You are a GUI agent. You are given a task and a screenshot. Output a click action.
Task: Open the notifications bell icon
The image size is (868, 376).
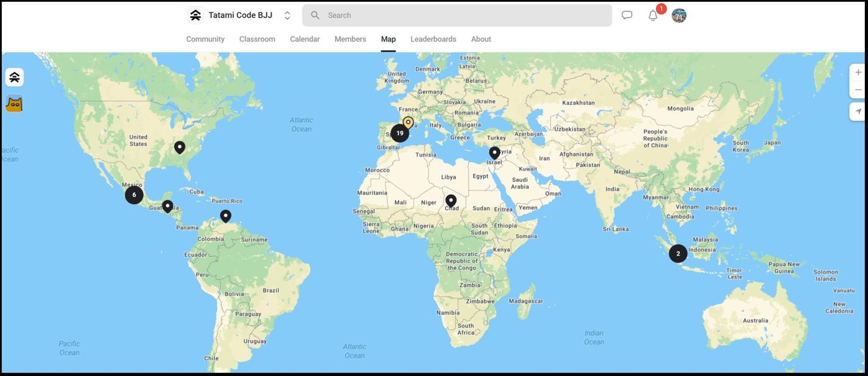pos(653,16)
